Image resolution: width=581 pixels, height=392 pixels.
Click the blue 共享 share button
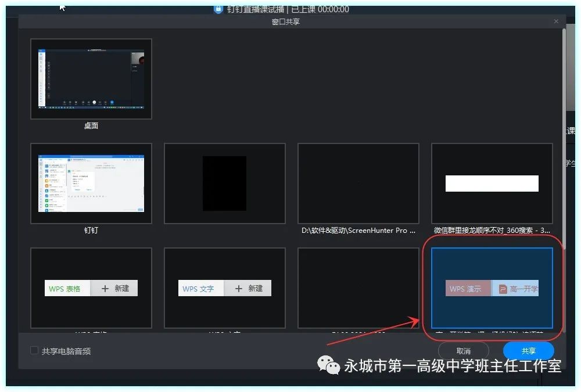[x=528, y=351]
